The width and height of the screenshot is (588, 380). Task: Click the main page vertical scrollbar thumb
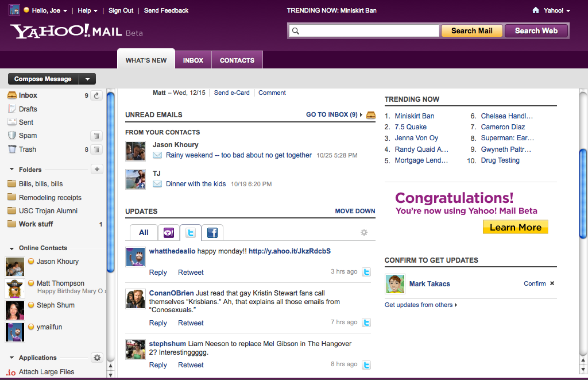[583, 193]
